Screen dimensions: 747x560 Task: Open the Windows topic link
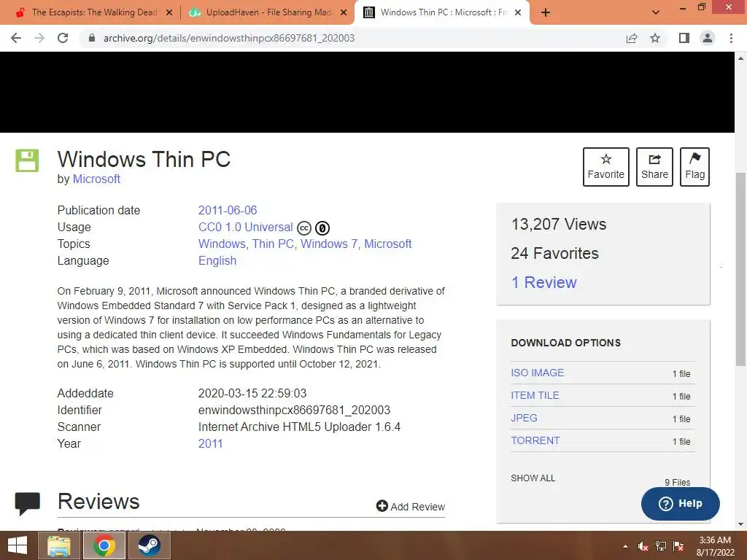[222, 244]
